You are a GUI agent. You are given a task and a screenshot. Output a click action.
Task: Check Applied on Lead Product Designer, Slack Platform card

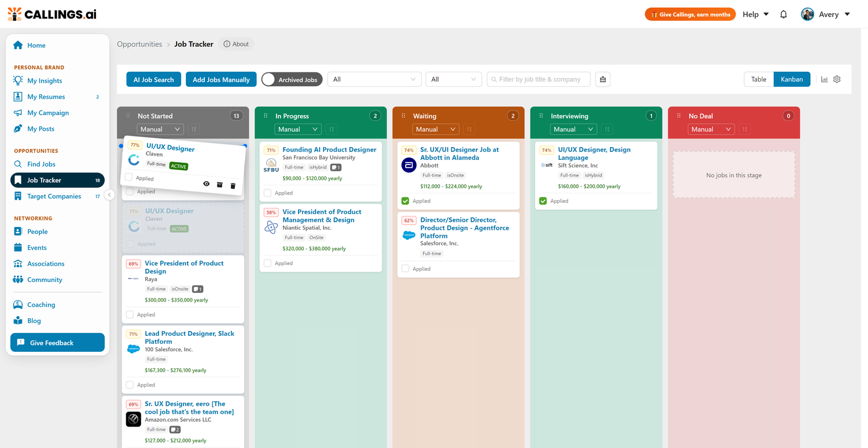pos(130,385)
